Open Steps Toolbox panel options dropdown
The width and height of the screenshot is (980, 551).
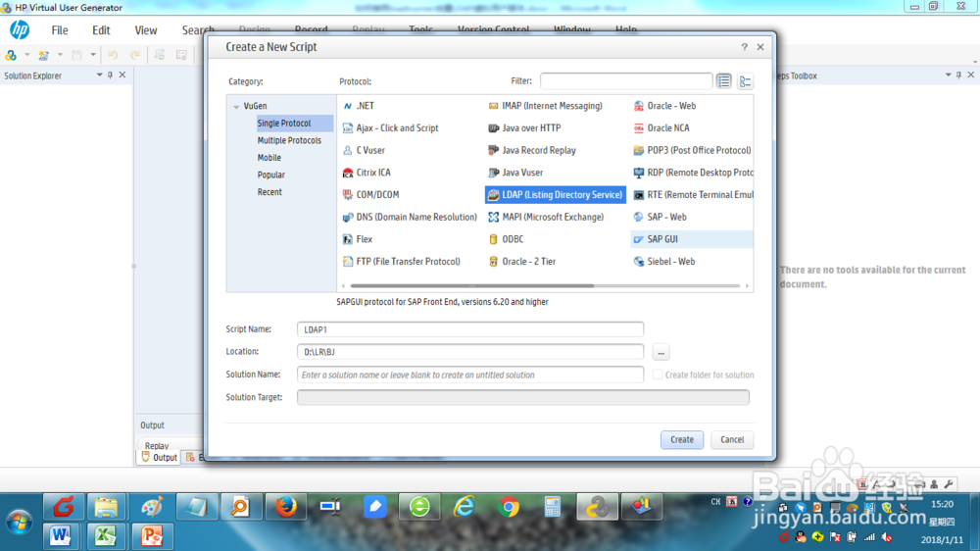pyautogui.click(x=948, y=75)
